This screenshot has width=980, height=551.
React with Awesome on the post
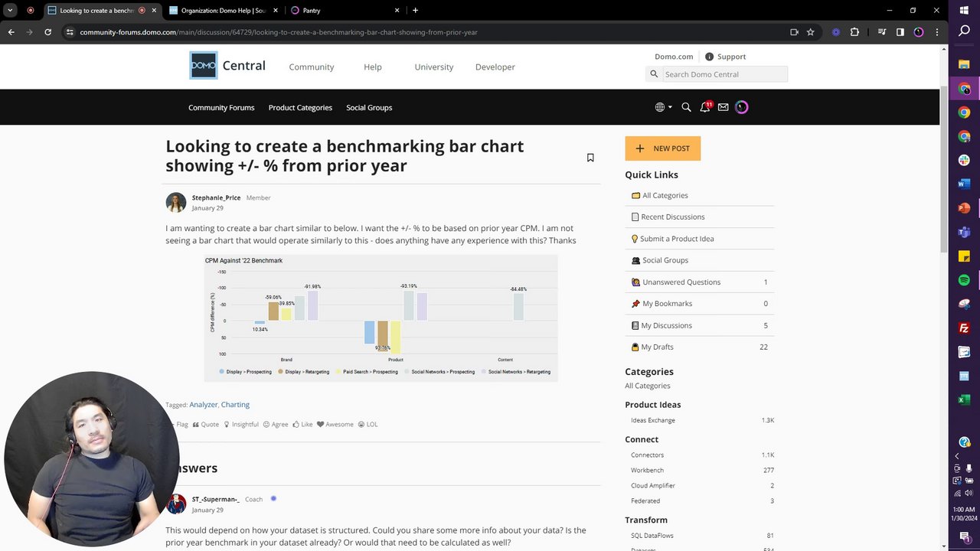coord(335,424)
